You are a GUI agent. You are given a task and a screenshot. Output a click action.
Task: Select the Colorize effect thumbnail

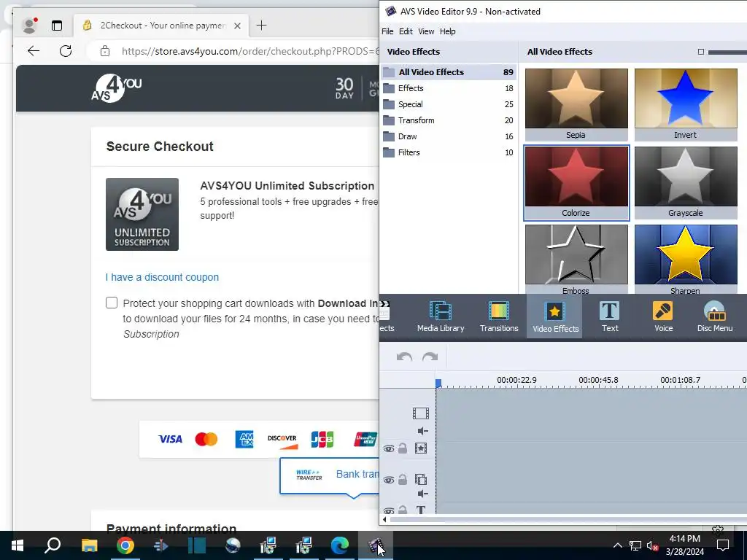(x=576, y=182)
